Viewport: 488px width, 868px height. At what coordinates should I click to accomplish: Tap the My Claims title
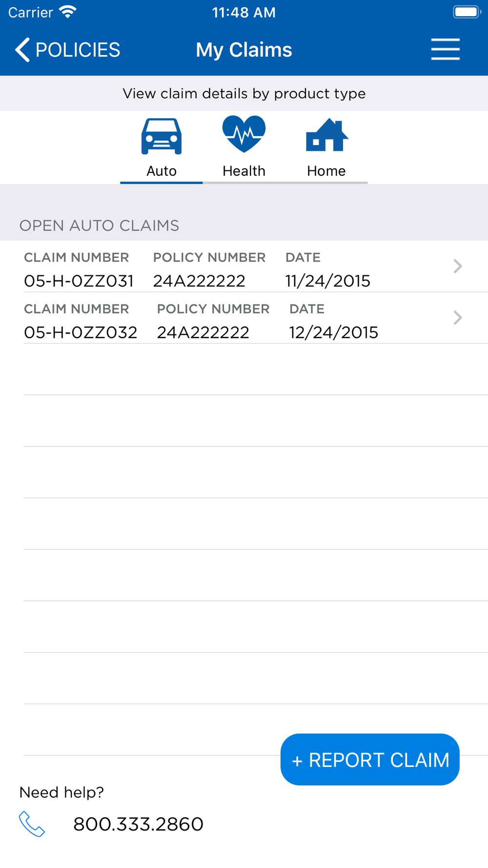pos(244,50)
